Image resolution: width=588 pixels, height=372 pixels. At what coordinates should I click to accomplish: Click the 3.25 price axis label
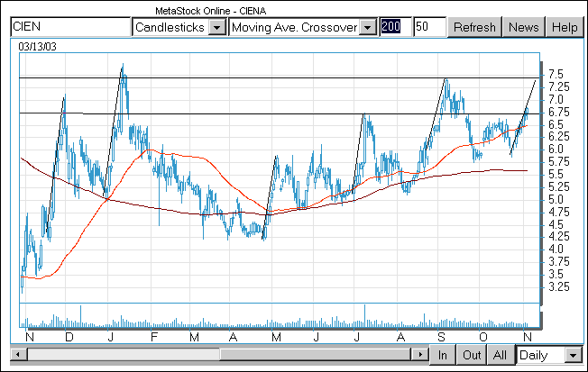[559, 286]
